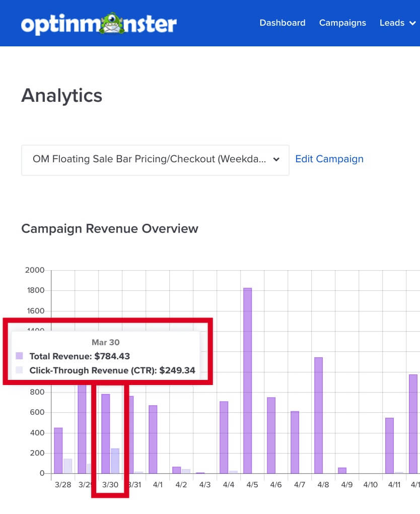Click the 3/28 x-axis label

[x=63, y=484]
